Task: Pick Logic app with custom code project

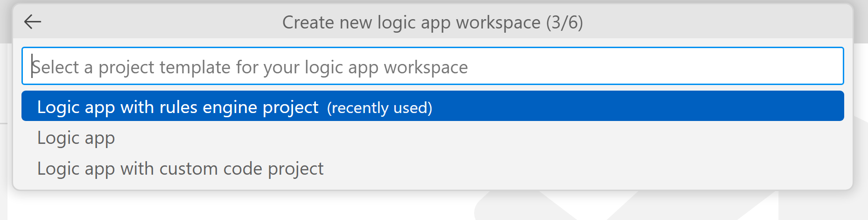Action: 433,169
